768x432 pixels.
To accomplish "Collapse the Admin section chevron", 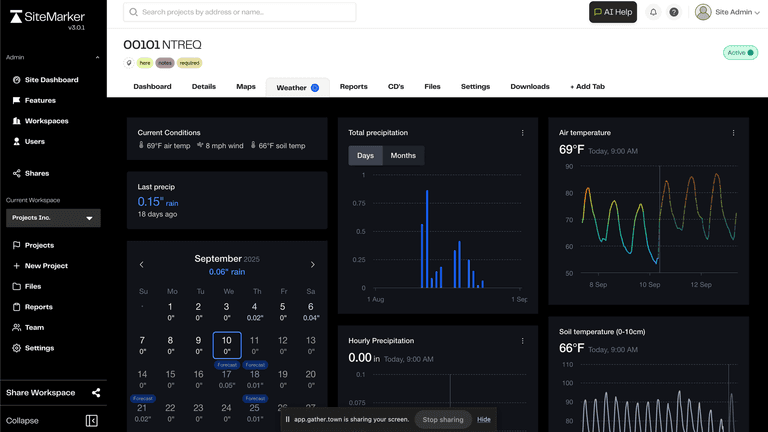I will pos(97,58).
